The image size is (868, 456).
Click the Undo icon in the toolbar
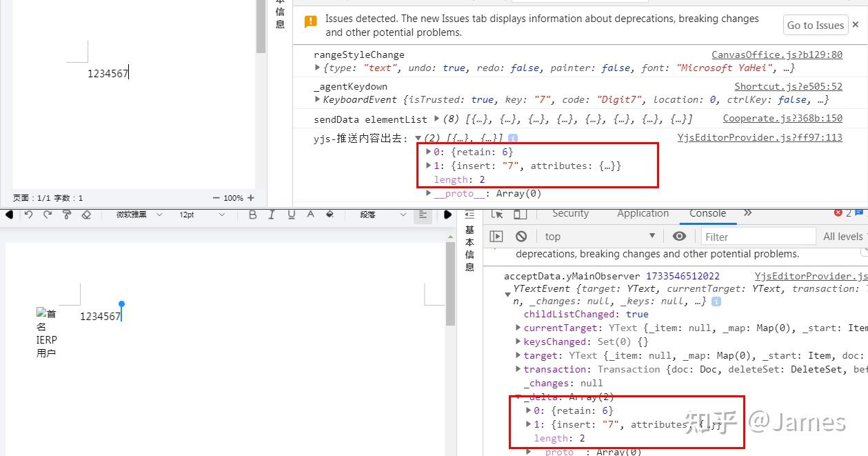coord(28,215)
